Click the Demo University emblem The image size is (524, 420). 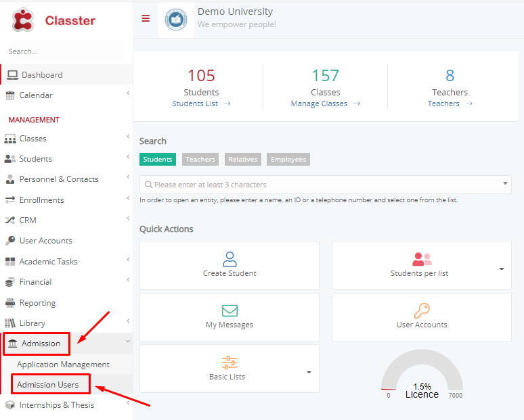[x=176, y=20]
